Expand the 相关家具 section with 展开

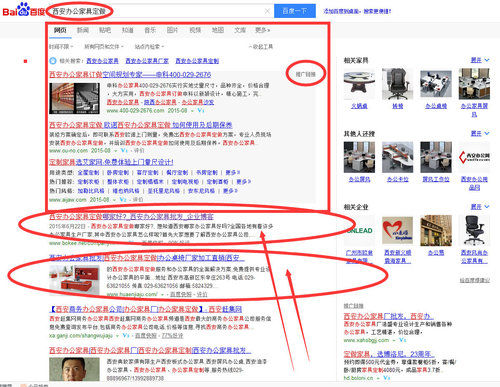(480, 60)
